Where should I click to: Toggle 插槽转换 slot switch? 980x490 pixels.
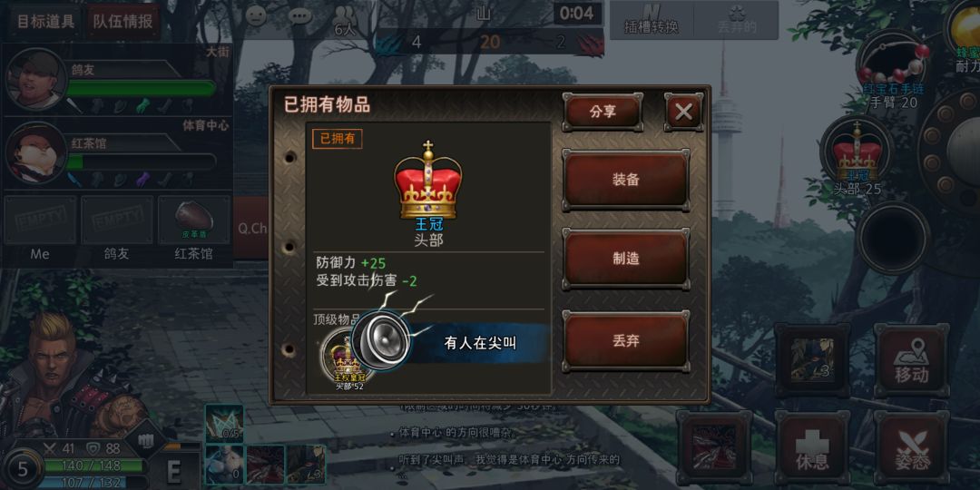click(x=651, y=20)
